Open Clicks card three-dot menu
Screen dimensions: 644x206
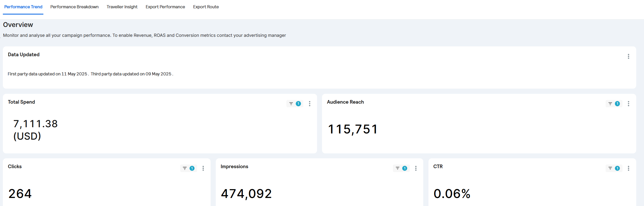(x=203, y=168)
